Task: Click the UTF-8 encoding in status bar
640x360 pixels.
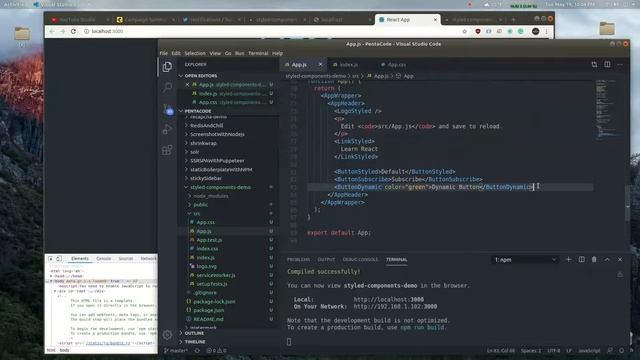Action: pos(554,351)
